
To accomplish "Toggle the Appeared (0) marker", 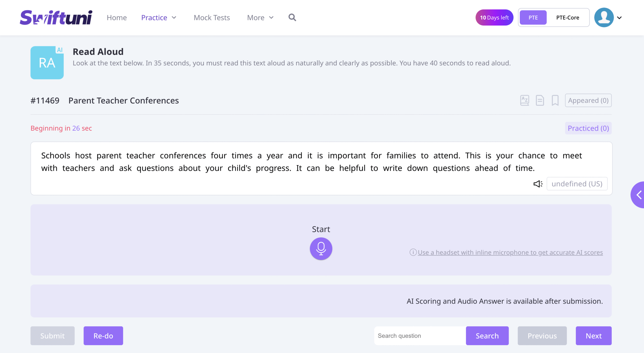I will click(x=588, y=100).
